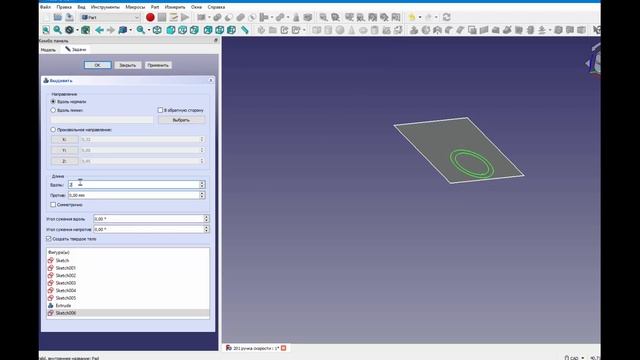The height and width of the screenshot is (360, 640).
Task: Select the 'Вдоль нормали' radio button
Action: click(x=53, y=101)
